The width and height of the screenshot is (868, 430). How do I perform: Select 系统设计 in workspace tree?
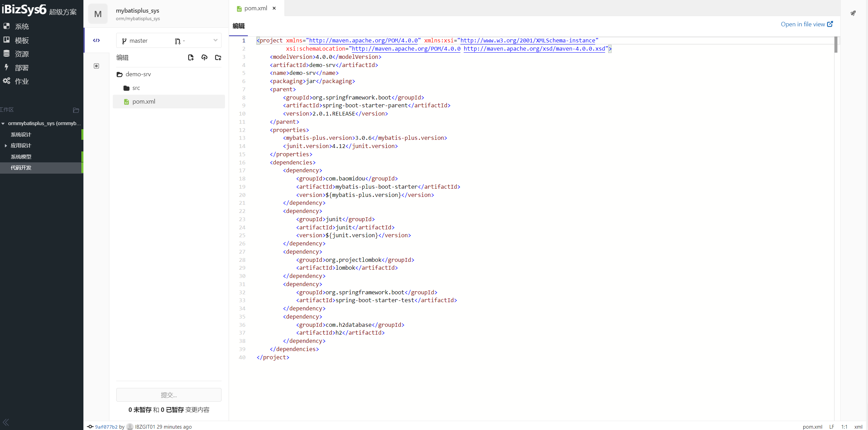pyautogui.click(x=21, y=135)
